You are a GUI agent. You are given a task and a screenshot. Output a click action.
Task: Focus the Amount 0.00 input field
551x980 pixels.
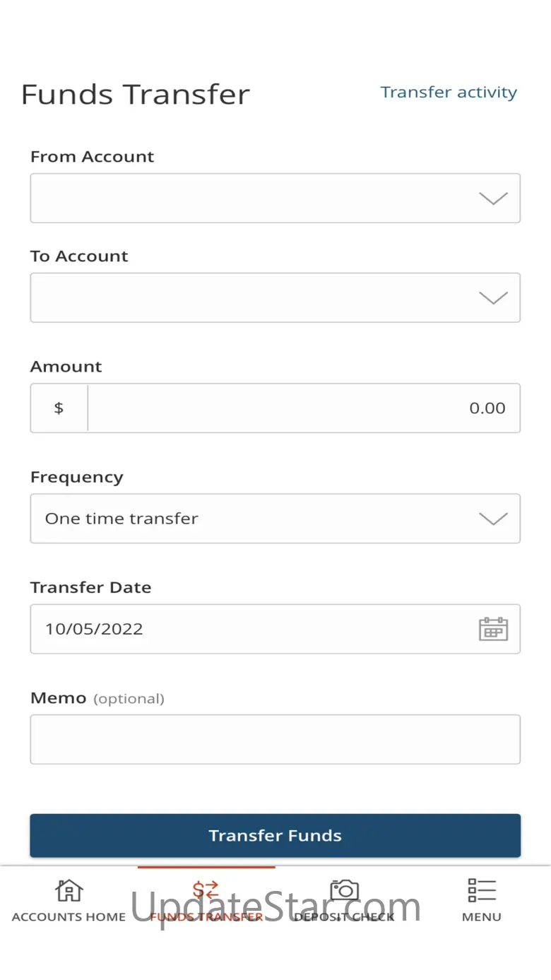(304, 408)
